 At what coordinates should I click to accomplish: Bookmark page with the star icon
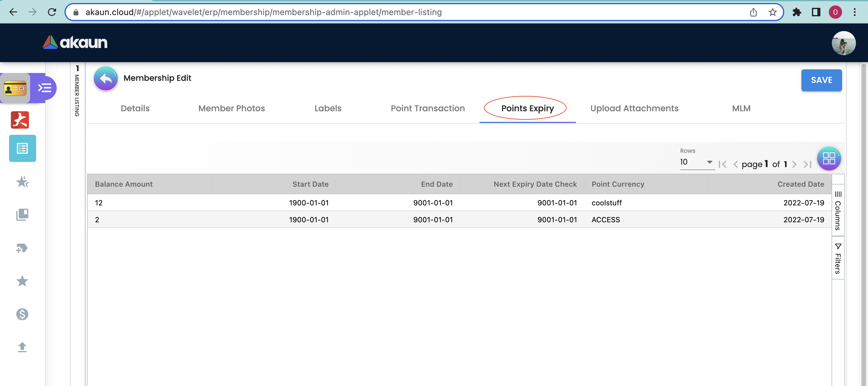point(772,12)
